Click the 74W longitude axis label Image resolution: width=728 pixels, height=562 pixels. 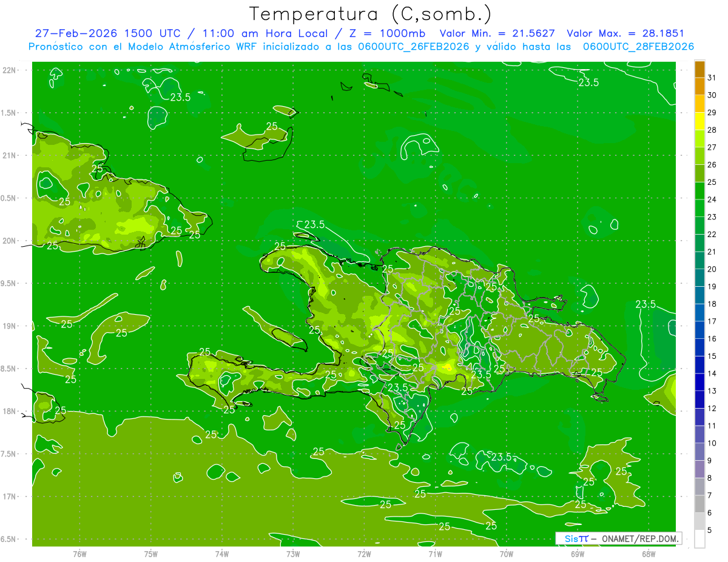pos(222,554)
